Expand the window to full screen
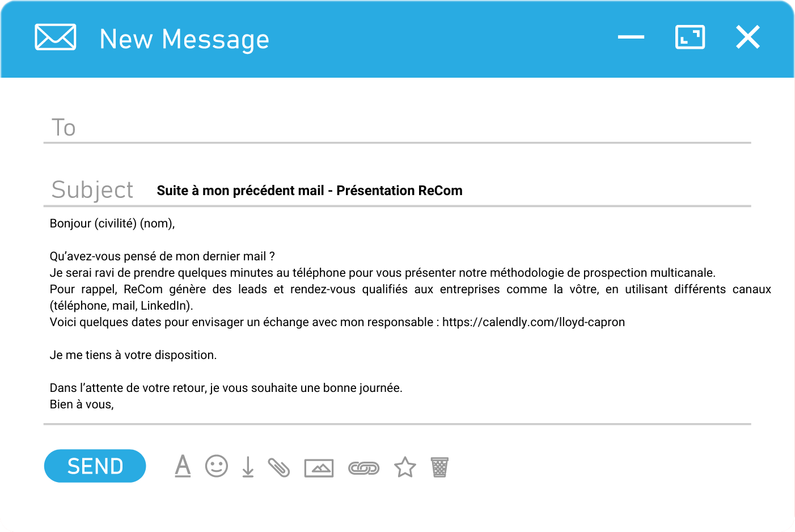 pyautogui.click(x=690, y=36)
